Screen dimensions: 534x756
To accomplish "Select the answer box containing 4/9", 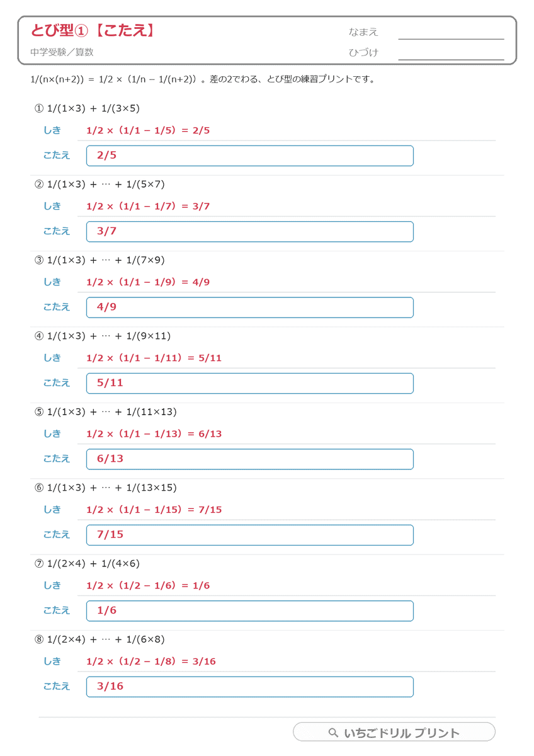I will pos(250,307).
